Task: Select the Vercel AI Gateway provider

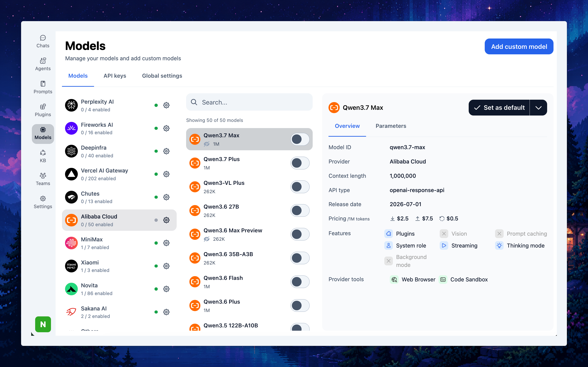Action: [119, 174]
